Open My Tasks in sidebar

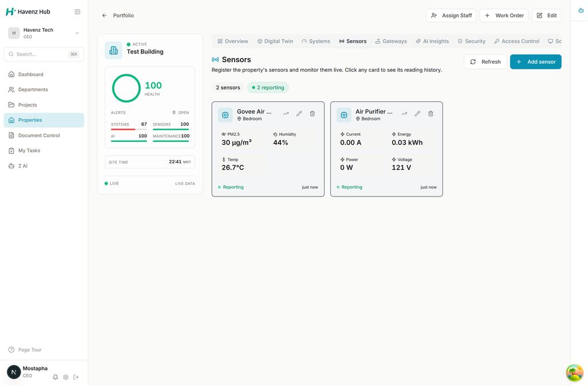pos(44,150)
